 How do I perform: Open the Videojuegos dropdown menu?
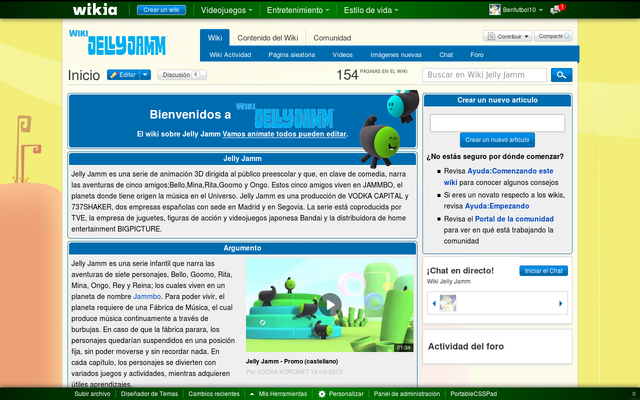pos(226,10)
